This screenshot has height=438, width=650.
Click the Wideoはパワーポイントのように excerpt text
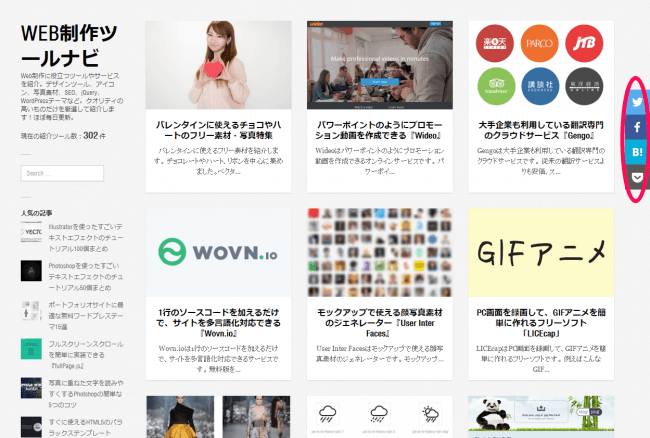[x=380, y=161]
